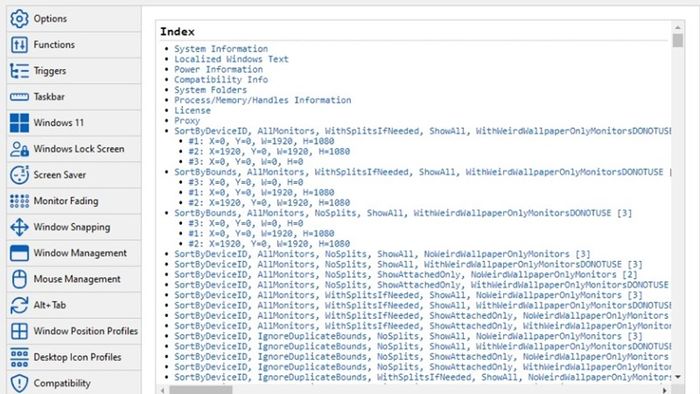Image resolution: width=700 pixels, height=394 pixels.
Task: Click the Process/Memory/Handles Information link
Action: tap(262, 100)
